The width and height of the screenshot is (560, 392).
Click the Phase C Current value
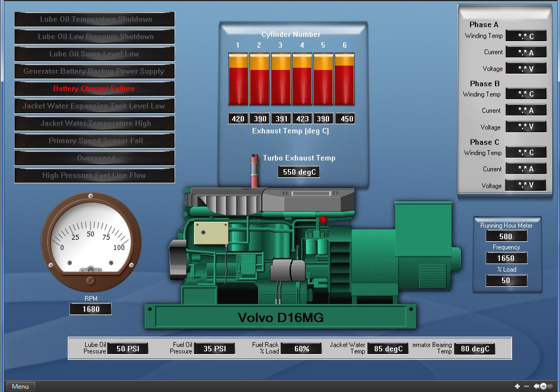pos(526,169)
